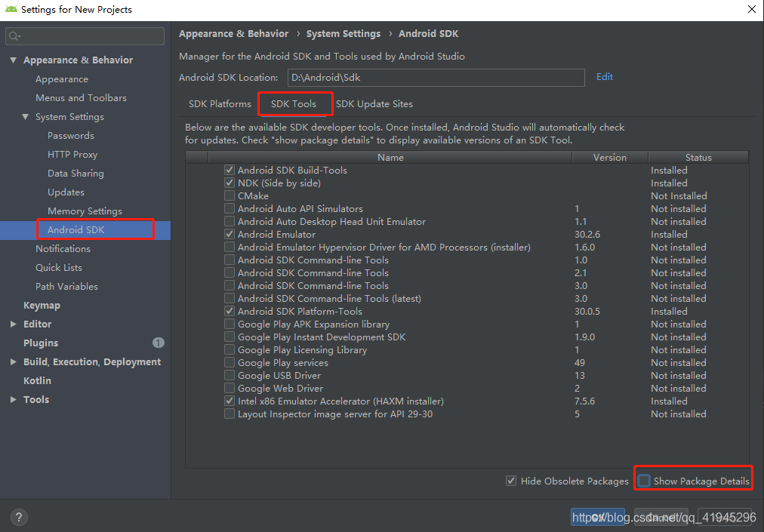The width and height of the screenshot is (764, 532).
Task: Click the Plugins update count badge
Action: pos(159,343)
